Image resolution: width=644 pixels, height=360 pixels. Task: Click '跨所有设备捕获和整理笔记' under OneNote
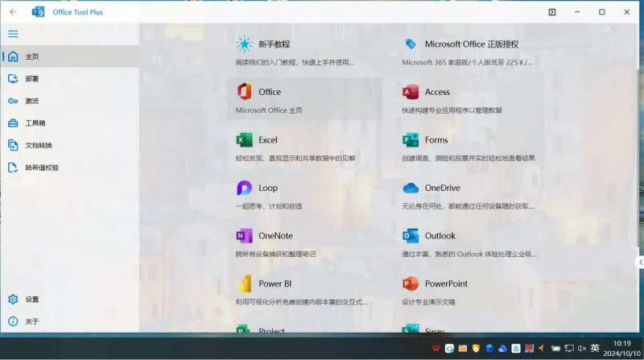pyautogui.click(x=275, y=254)
